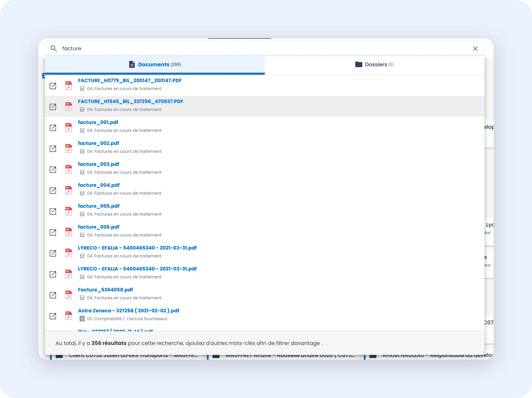Click external open icon for Facture_5364058.pdf

[x=53, y=295]
